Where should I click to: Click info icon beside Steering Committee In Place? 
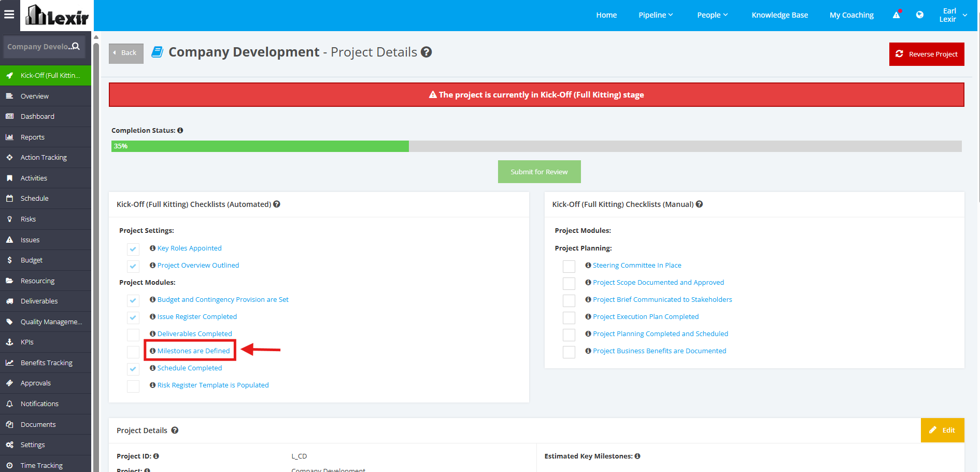click(x=588, y=265)
